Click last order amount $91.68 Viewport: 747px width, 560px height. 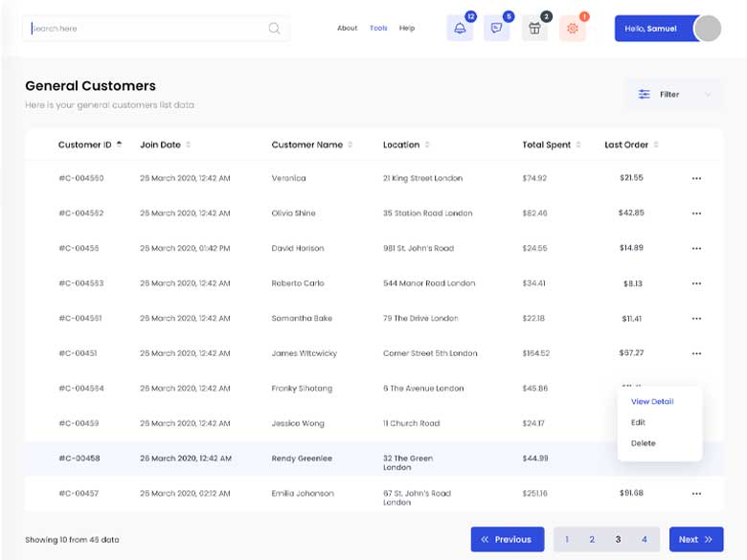[631, 493]
